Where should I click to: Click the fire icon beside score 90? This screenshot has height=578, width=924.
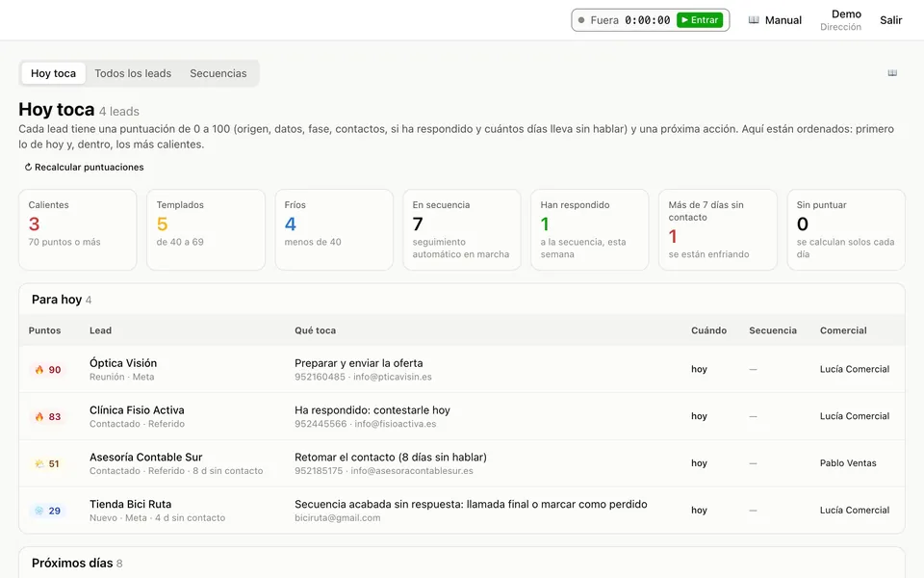point(39,370)
